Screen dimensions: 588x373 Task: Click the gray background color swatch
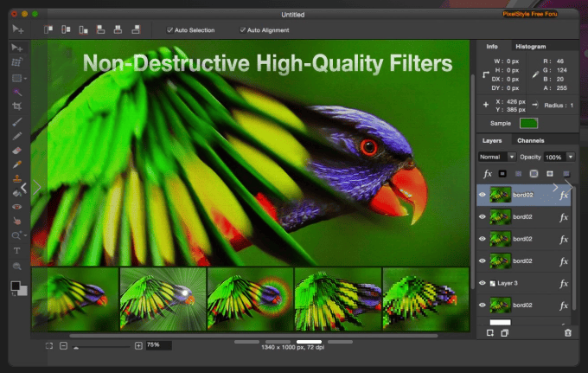click(x=23, y=291)
